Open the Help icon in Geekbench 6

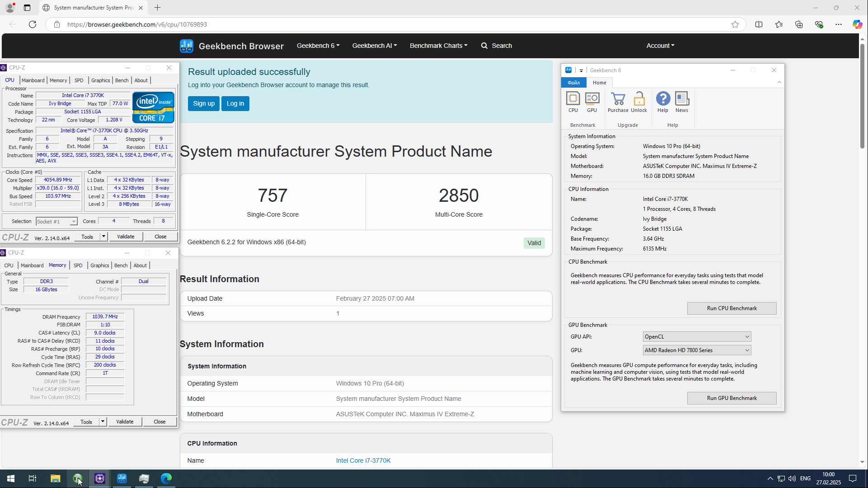click(x=663, y=102)
